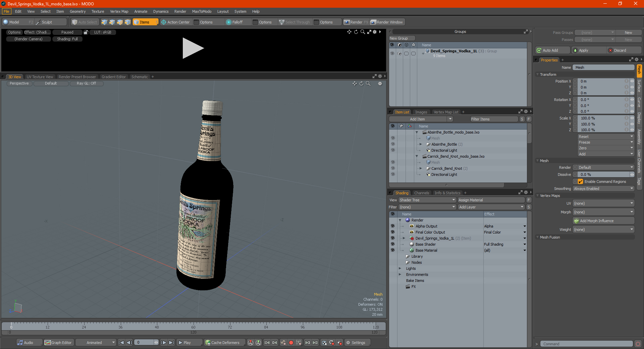The height and width of the screenshot is (349, 644).
Task: Click the Assign Material button
Action: [x=491, y=200]
